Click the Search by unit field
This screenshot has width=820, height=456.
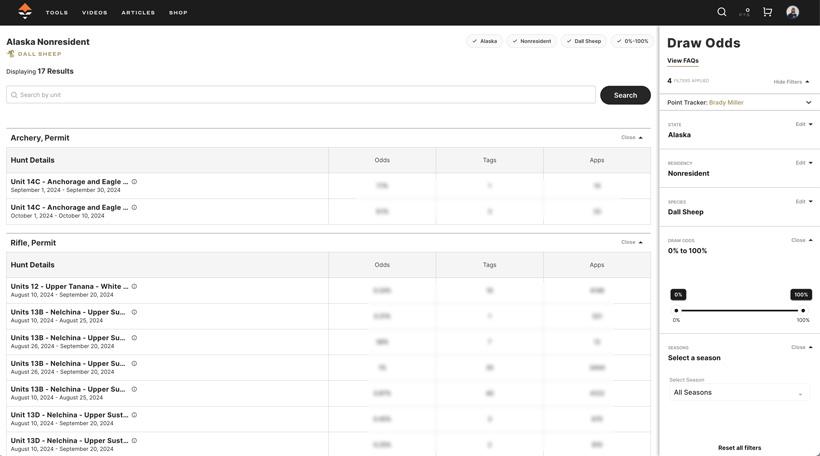(x=301, y=95)
